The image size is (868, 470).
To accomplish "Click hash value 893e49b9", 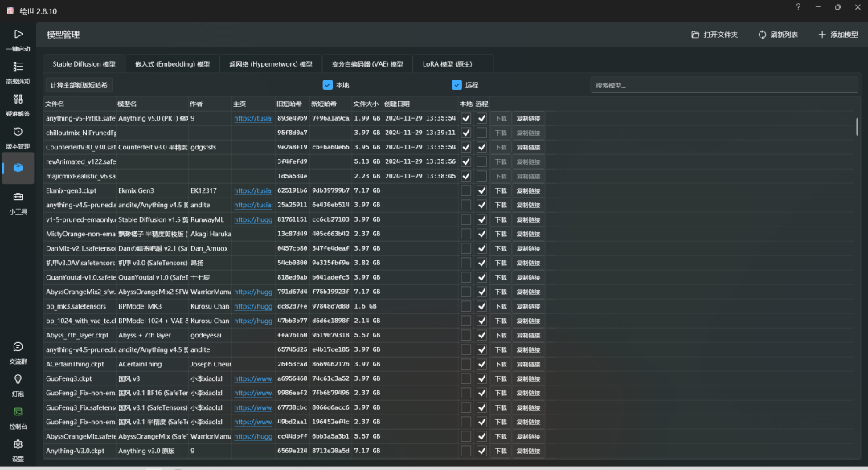I will click(293, 118).
